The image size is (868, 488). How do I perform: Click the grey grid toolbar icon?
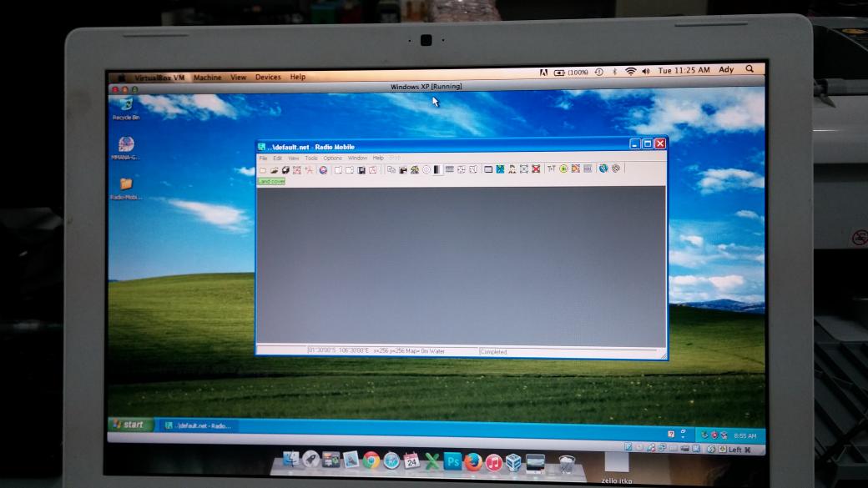coord(450,169)
